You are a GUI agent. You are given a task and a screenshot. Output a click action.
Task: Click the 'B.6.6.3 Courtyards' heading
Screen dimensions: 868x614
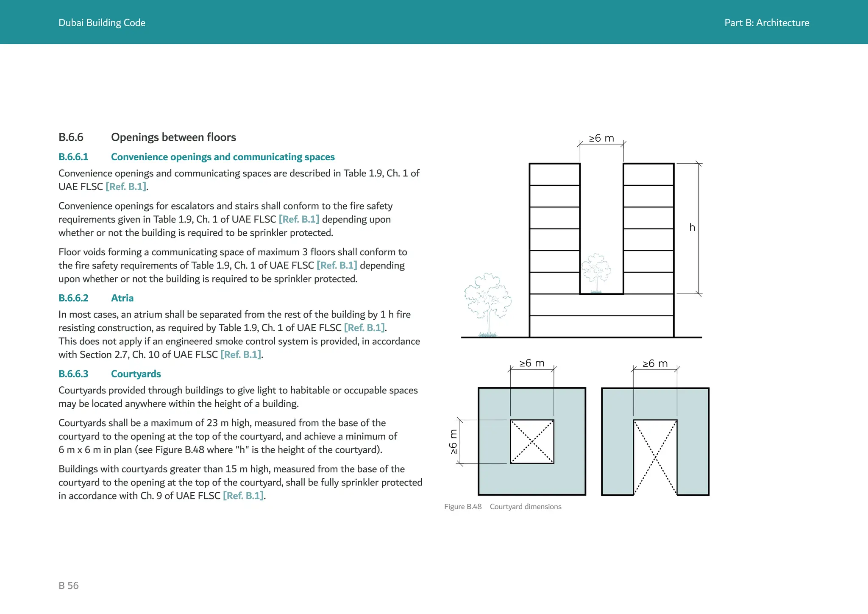(110, 374)
